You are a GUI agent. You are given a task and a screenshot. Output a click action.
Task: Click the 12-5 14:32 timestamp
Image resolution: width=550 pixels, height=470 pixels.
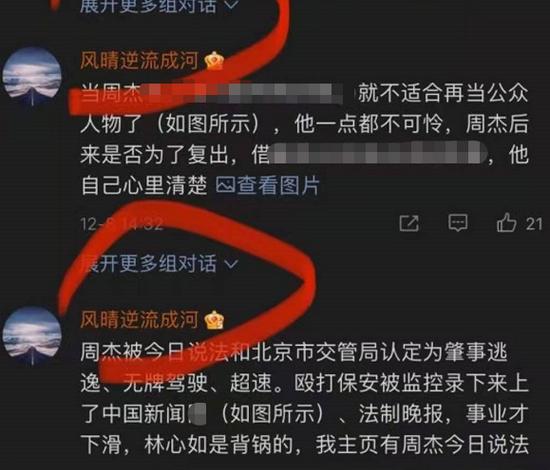[x=122, y=224]
